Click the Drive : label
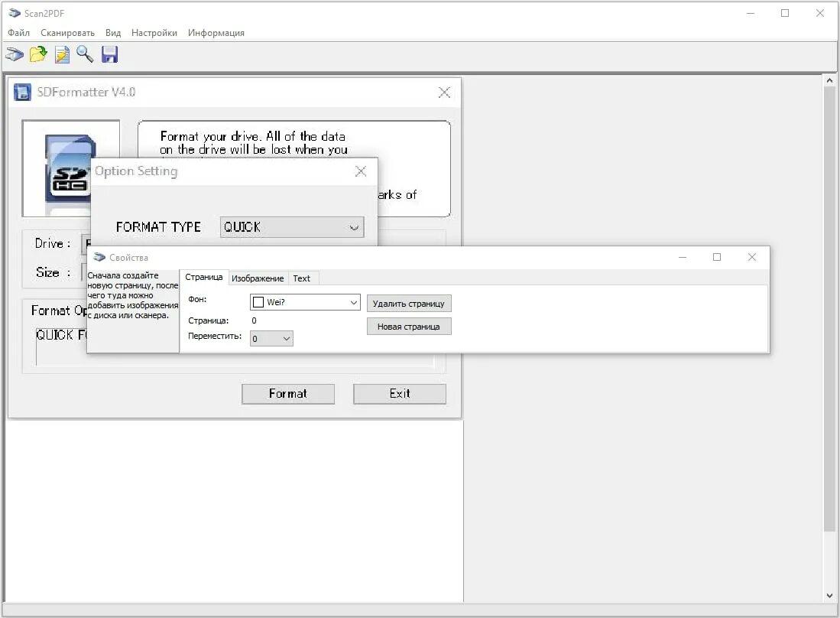This screenshot has height=618, width=840. pos(53,243)
